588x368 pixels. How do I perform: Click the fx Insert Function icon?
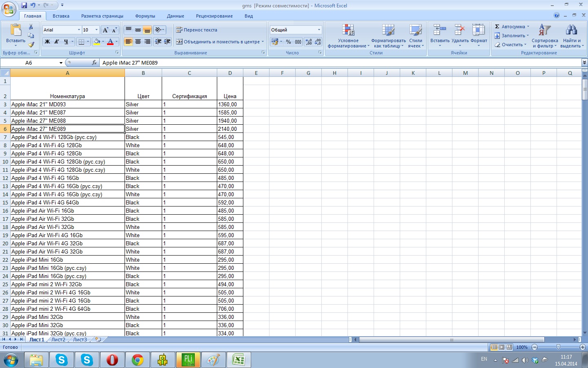[x=94, y=63]
